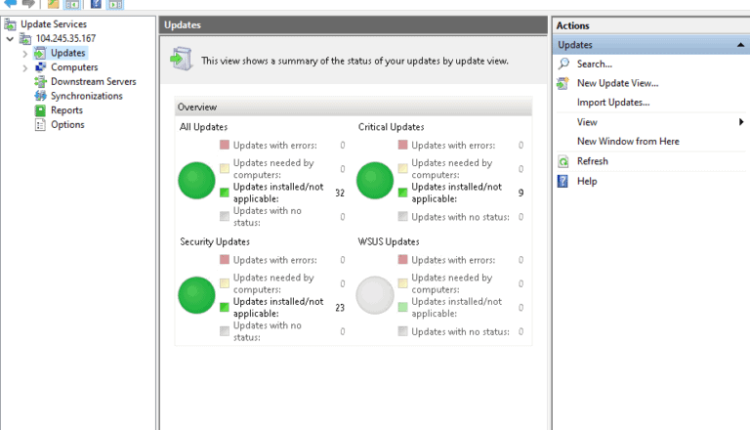Click Import Updates... action
The width and height of the screenshot is (750, 430).
point(613,102)
